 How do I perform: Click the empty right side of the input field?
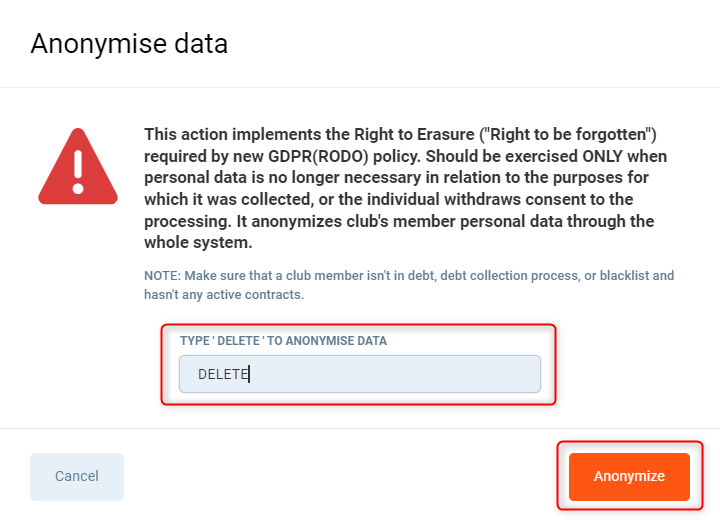coord(450,374)
